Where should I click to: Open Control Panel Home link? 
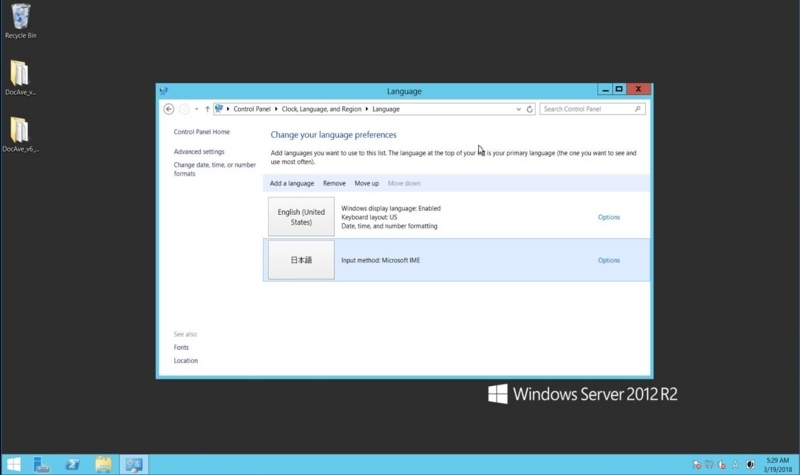point(202,132)
